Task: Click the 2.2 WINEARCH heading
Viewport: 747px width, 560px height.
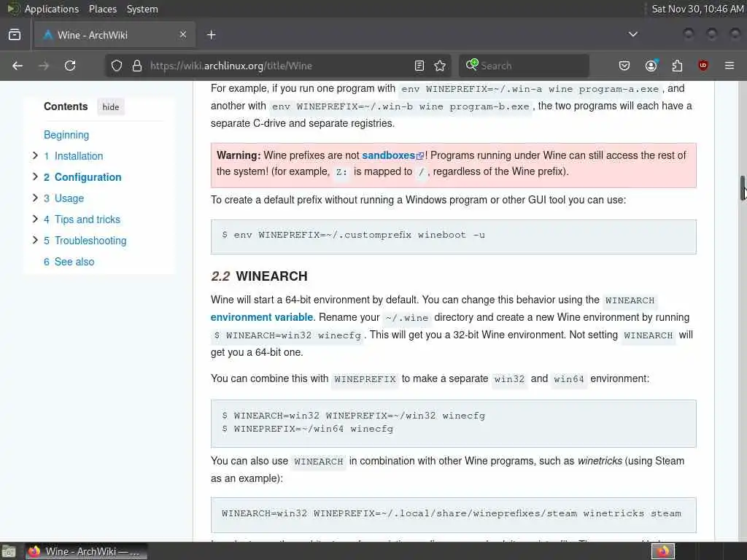Action: tap(259, 276)
